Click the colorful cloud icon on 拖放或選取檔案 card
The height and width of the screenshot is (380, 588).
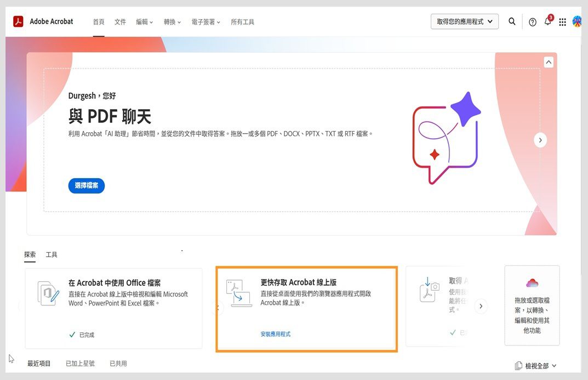[x=532, y=283]
